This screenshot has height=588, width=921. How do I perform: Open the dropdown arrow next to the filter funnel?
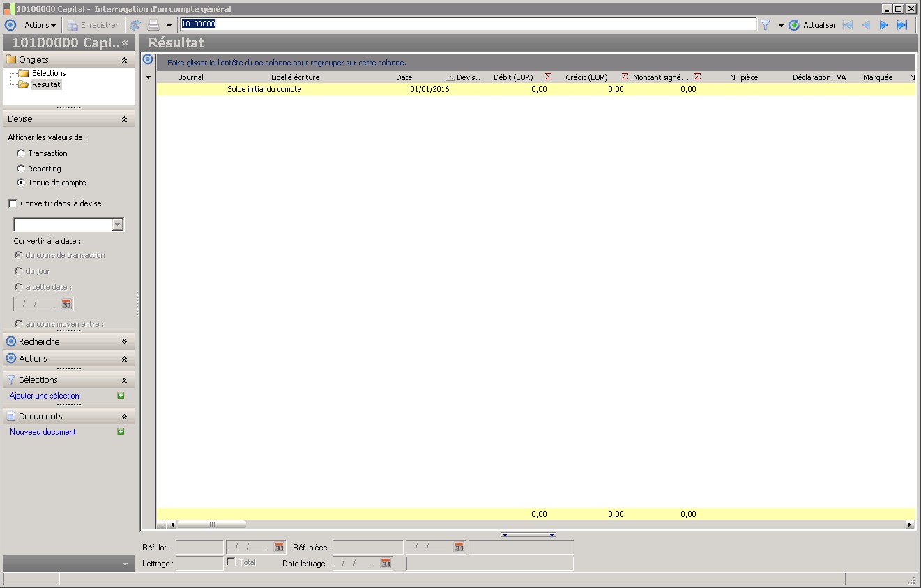coord(781,26)
